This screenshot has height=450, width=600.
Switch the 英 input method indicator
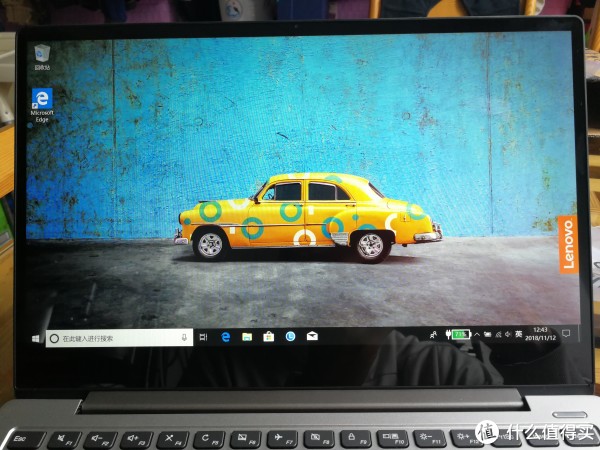tap(518, 334)
